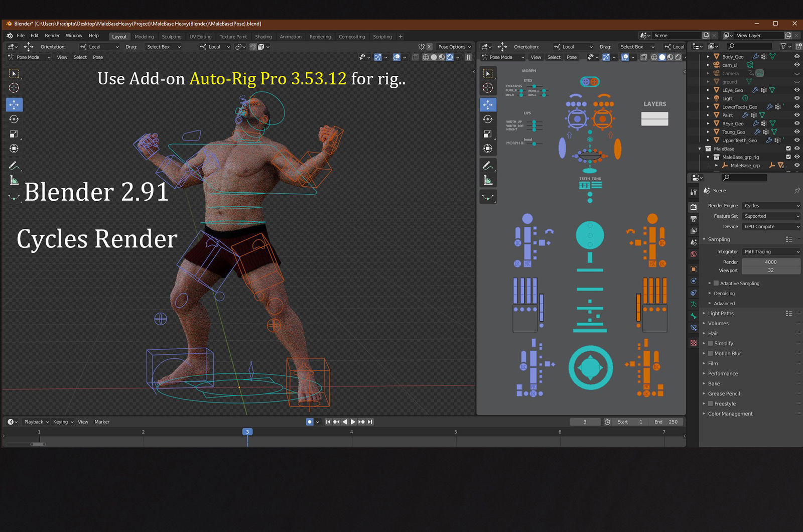Enable the Adaptive Sampling checkbox
The image size is (803, 532).
pos(716,283)
